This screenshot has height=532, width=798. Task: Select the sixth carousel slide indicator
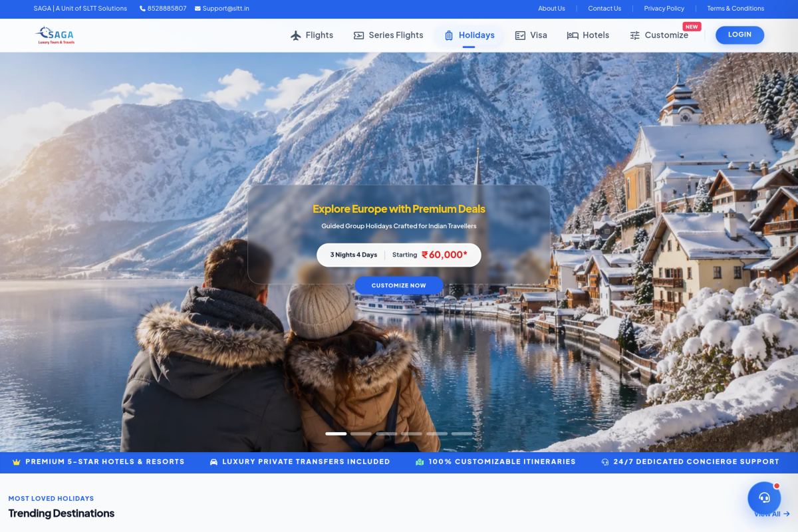pos(462,434)
